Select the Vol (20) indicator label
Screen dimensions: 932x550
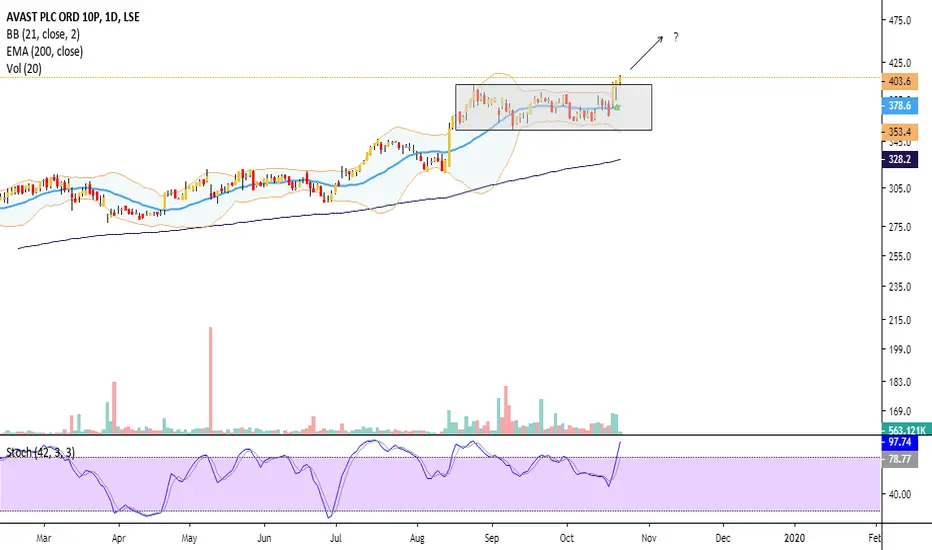click(24, 69)
